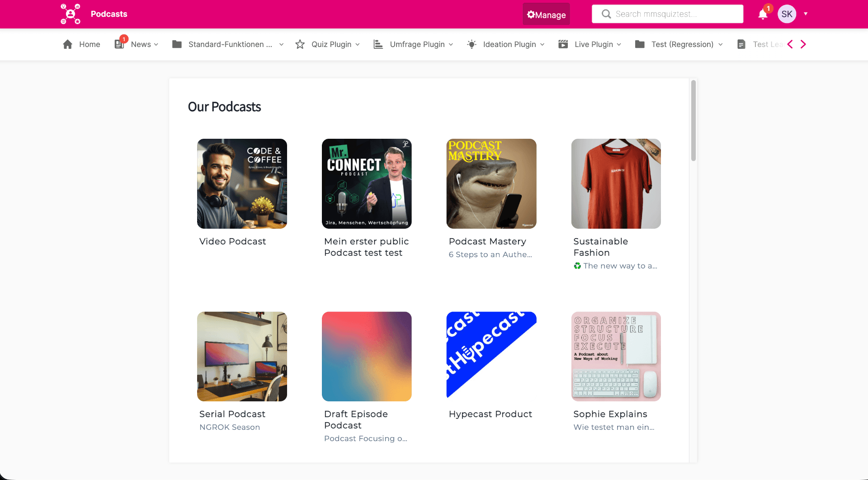
Task: Click the 'NGROK Season' subtitle
Action: [x=230, y=427]
